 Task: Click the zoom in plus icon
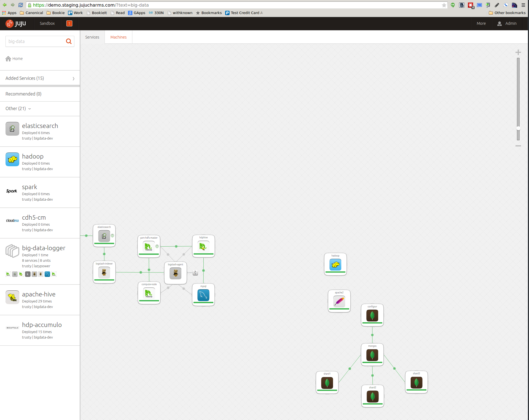point(518,52)
